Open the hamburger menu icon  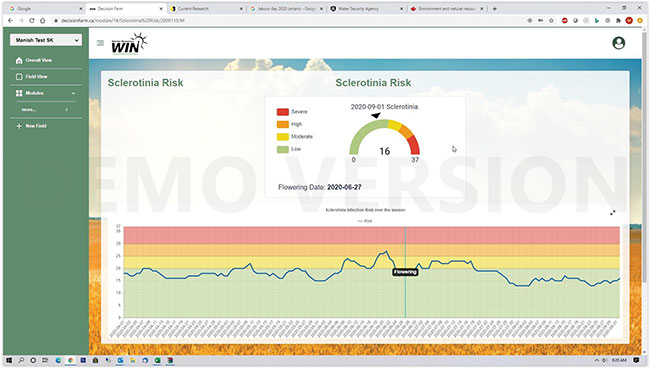tap(100, 43)
